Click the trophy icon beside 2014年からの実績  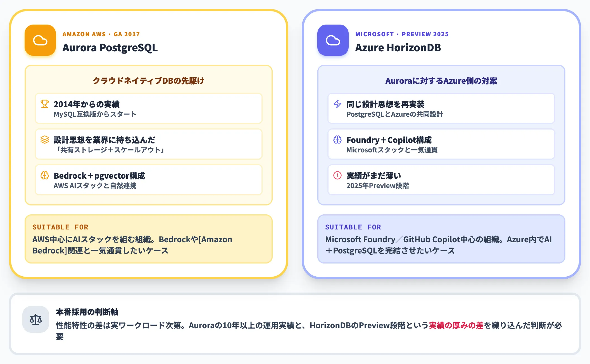[45, 104]
